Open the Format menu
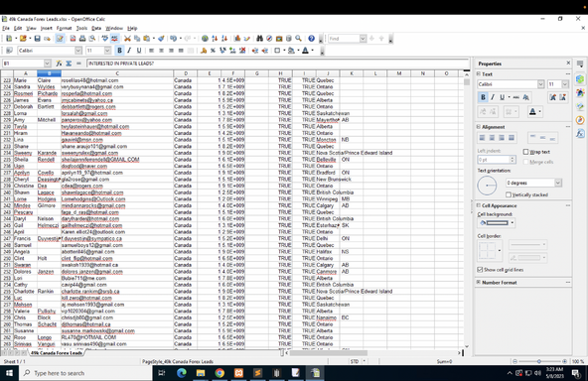 pyautogui.click(x=64, y=28)
